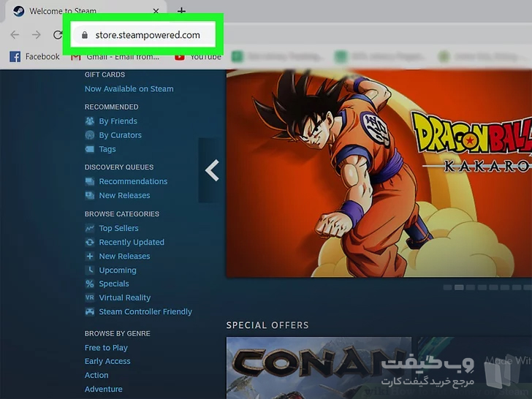Viewport: 532px width, 399px height.
Task: Open the Virtual Reality category
Action: coord(125,297)
